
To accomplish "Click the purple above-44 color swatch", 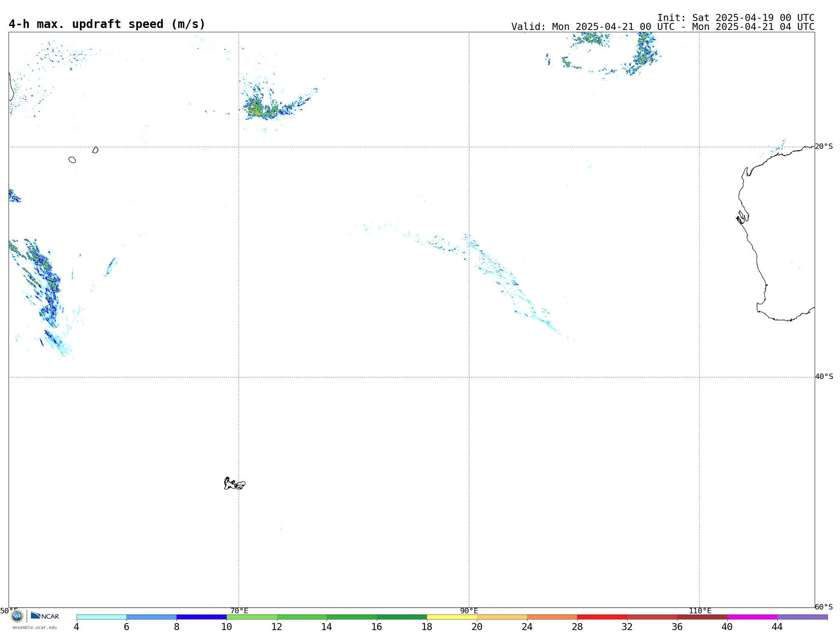I will (x=802, y=617).
